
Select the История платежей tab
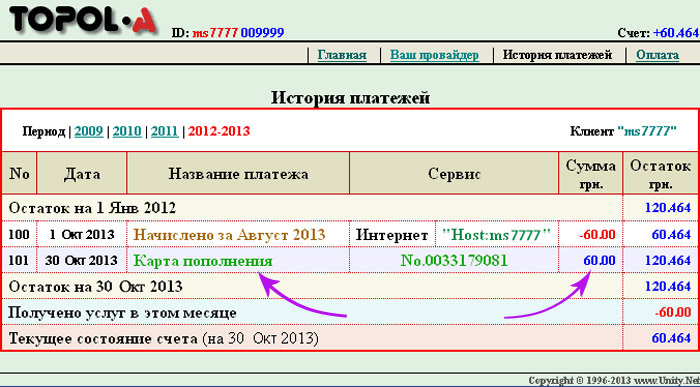click(x=557, y=55)
